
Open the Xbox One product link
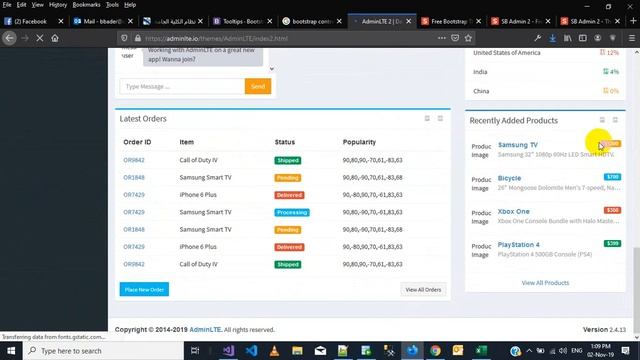click(513, 211)
